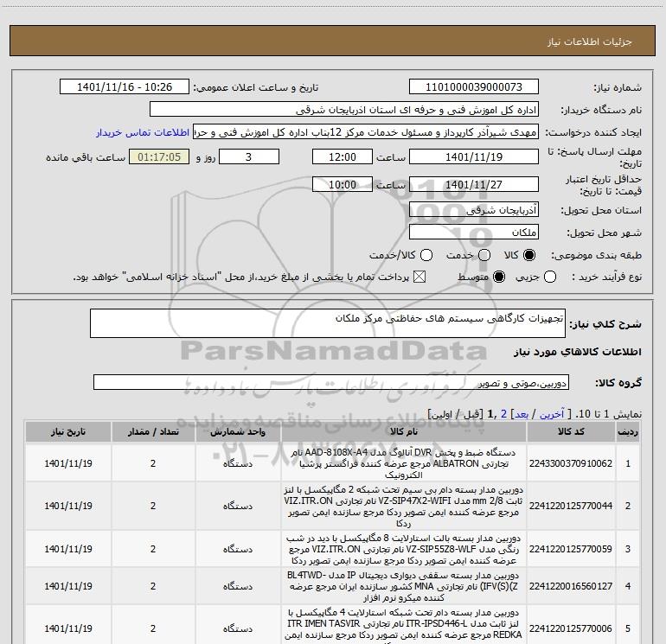The height and width of the screenshot is (644, 666).
Task: Click the buyer organization name field
Action: click(344, 110)
